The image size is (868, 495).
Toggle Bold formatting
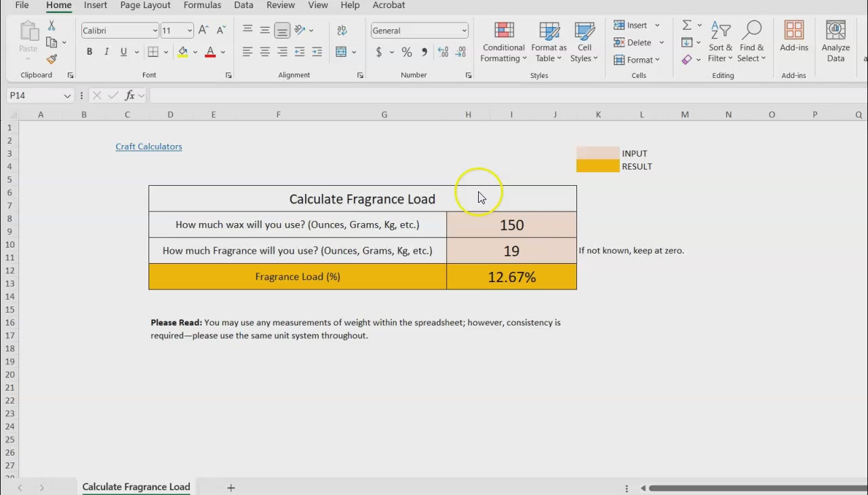(x=90, y=52)
